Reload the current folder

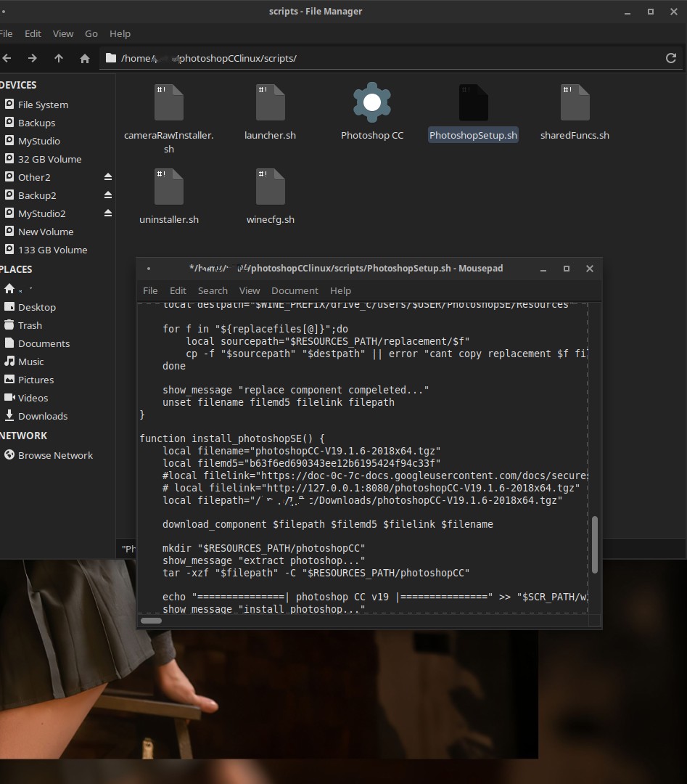(671, 58)
